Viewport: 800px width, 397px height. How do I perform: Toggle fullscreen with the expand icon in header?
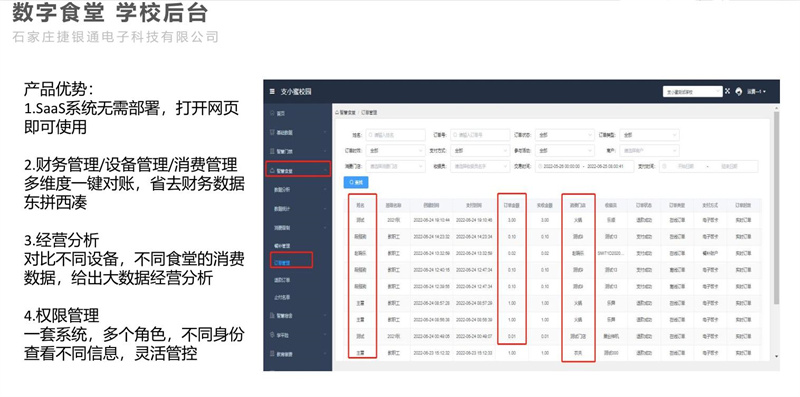pyautogui.click(x=728, y=91)
